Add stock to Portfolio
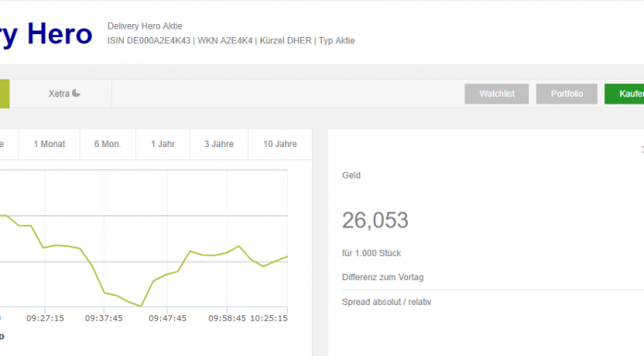The height and width of the screenshot is (356, 644). (x=567, y=94)
